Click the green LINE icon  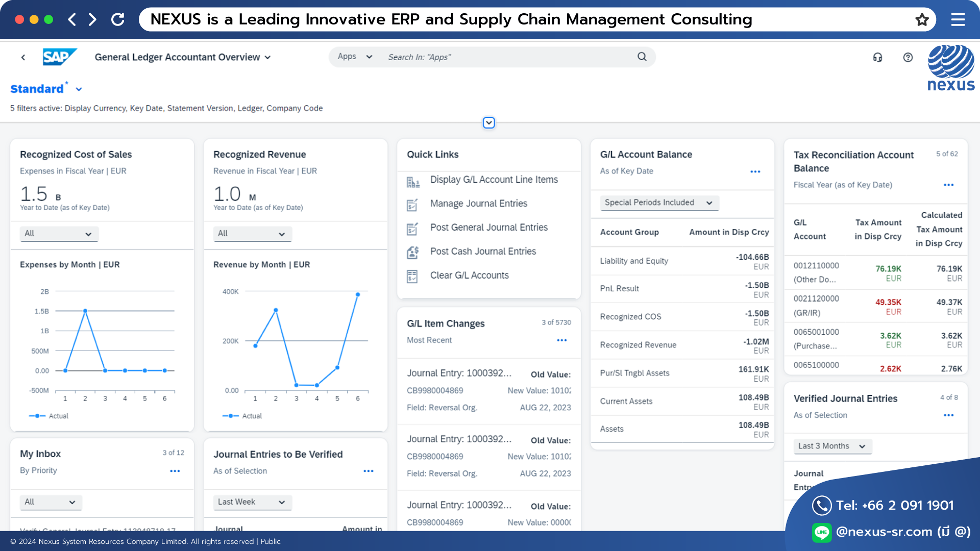[822, 533]
